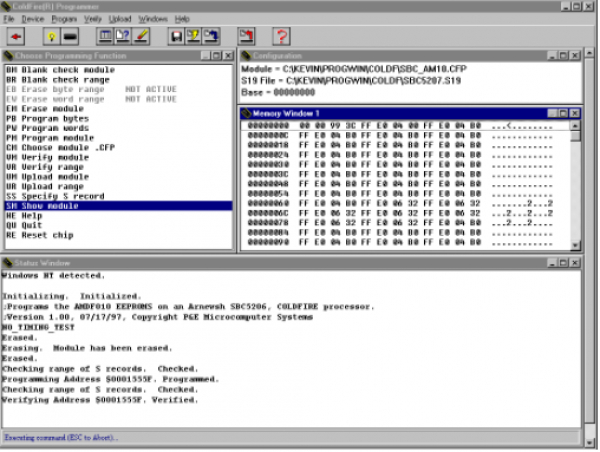Click Memory Window 1 scrollbar down arrow
Viewport: 600px width, 452px height.
tap(575, 246)
